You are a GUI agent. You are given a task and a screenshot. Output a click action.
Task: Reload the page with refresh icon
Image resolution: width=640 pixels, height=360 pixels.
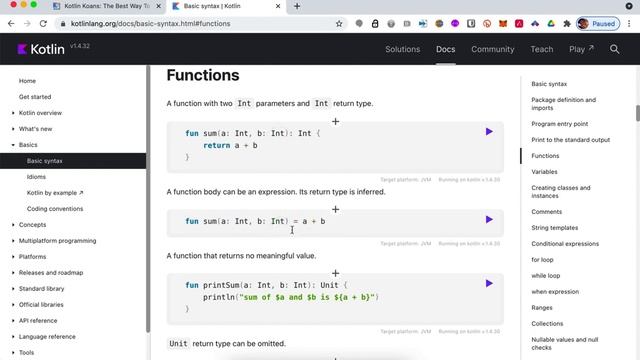coord(43,24)
